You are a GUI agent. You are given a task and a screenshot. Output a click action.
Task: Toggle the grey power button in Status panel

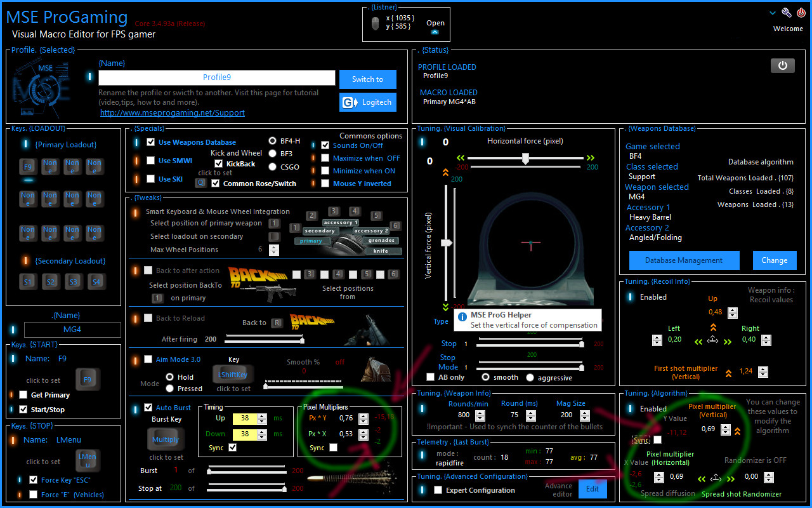[x=783, y=65]
